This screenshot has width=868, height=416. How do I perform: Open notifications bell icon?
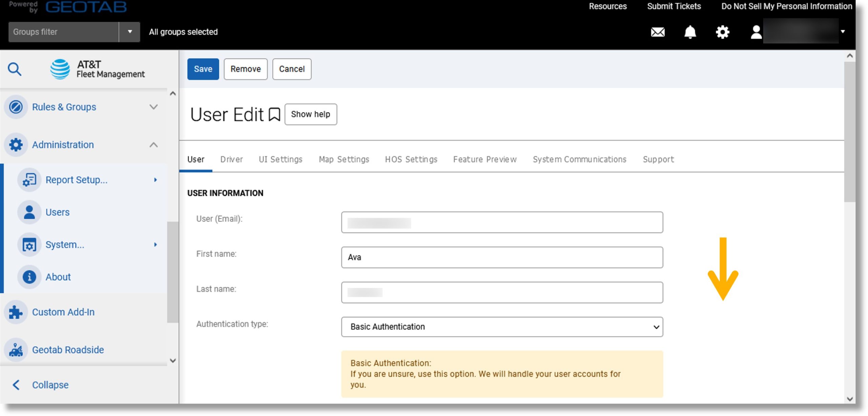click(x=690, y=32)
